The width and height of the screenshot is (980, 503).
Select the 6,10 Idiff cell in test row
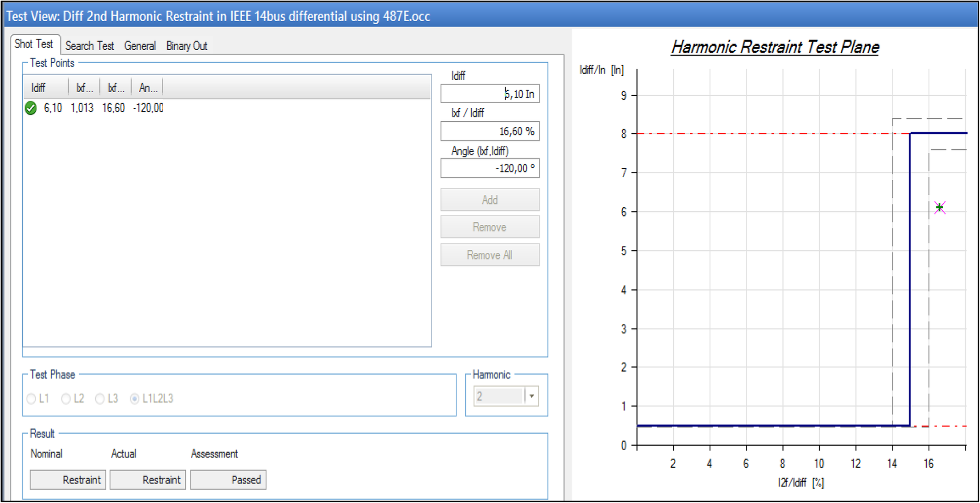53,108
